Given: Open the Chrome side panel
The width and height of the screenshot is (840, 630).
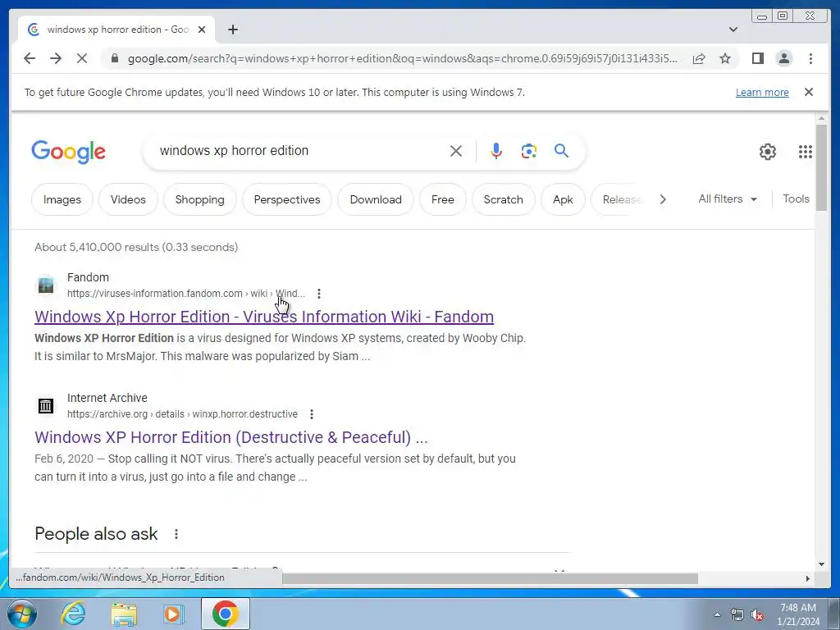Looking at the screenshot, I should point(757,58).
